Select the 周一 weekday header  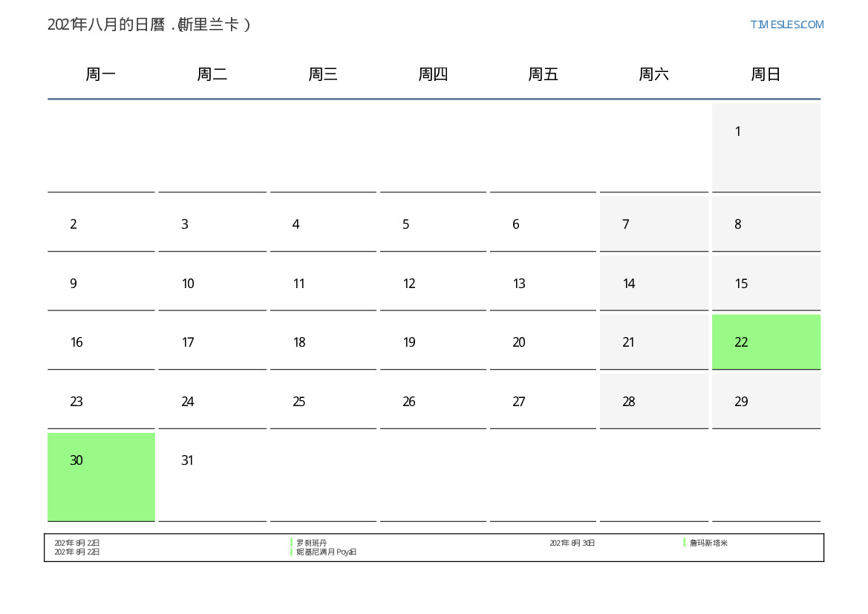tap(101, 74)
